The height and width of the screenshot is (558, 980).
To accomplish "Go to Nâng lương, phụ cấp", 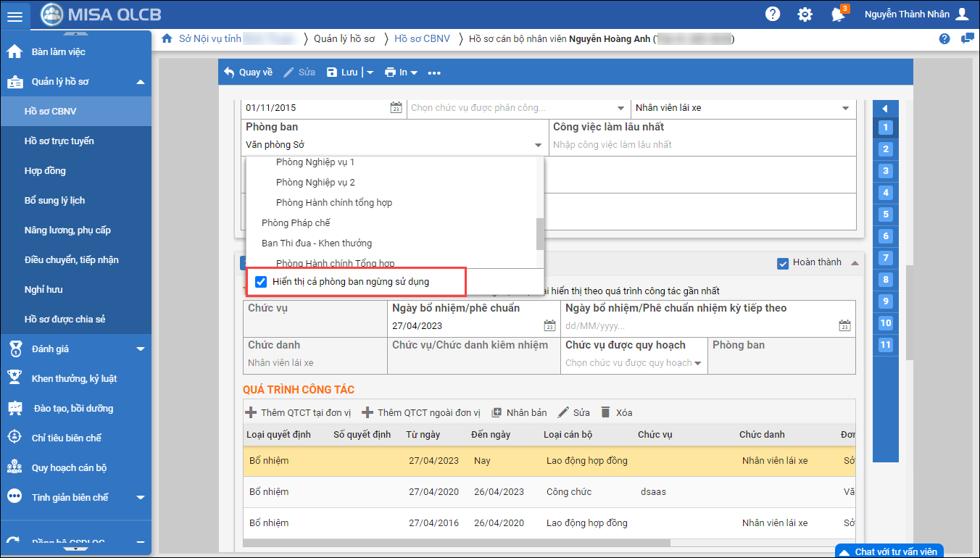I will click(67, 230).
